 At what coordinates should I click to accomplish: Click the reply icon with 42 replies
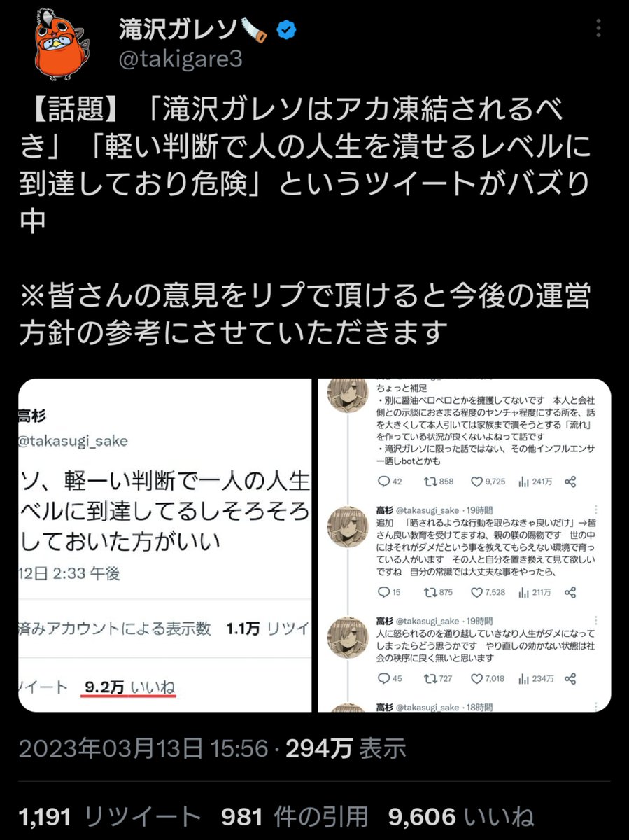(x=383, y=482)
